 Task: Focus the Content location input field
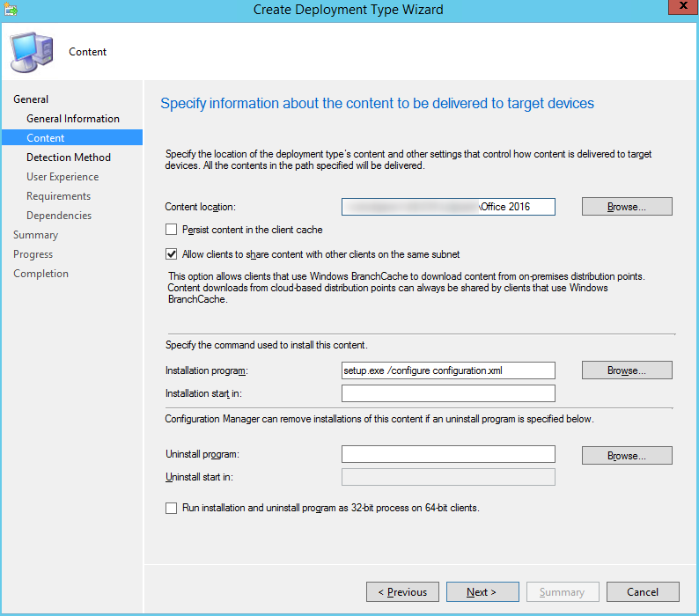pos(448,207)
